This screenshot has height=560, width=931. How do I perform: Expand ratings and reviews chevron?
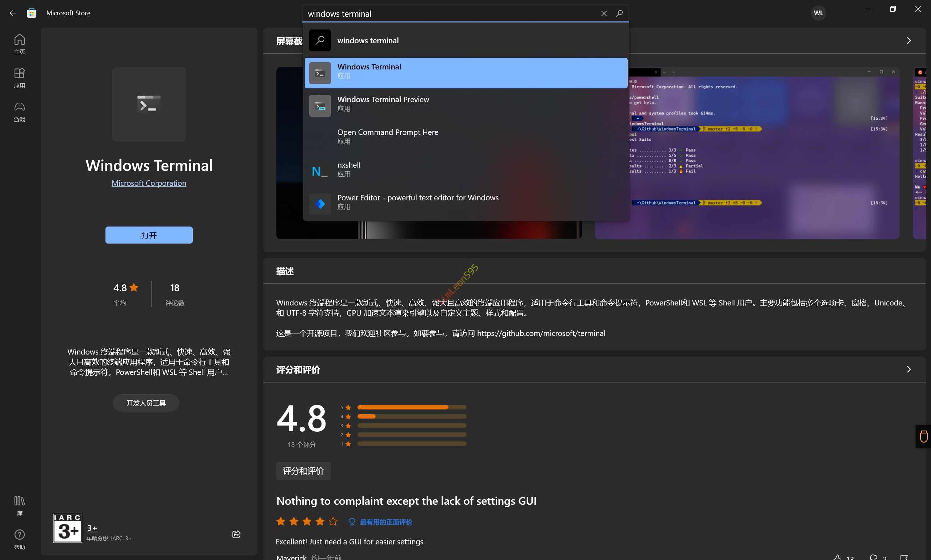909,369
